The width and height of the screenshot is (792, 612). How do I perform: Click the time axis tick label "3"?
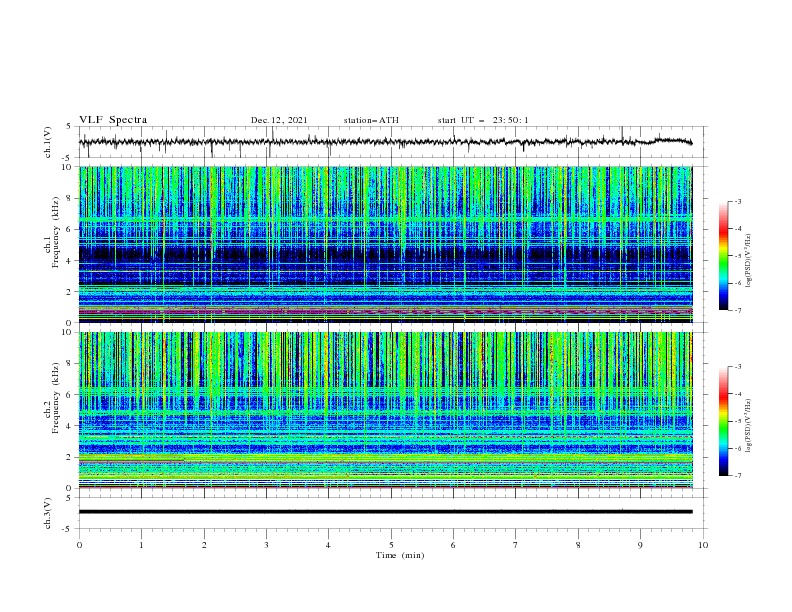coord(266,545)
